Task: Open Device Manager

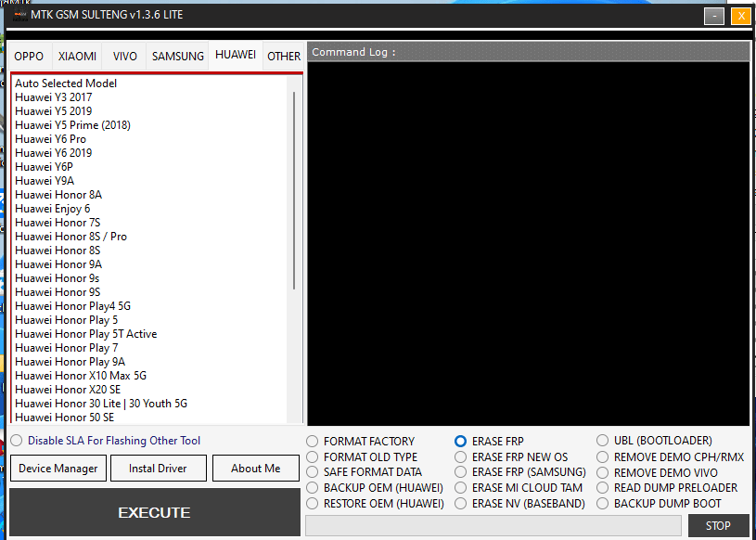Action: (58, 468)
